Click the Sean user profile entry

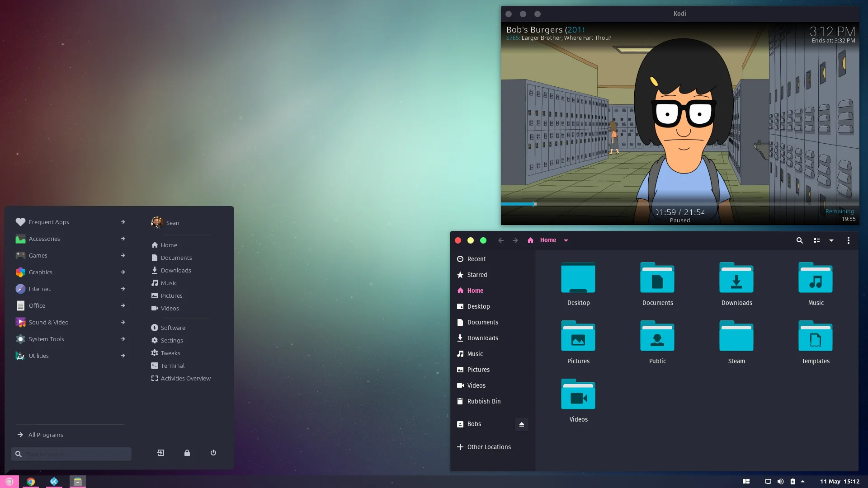pos(165,223)
